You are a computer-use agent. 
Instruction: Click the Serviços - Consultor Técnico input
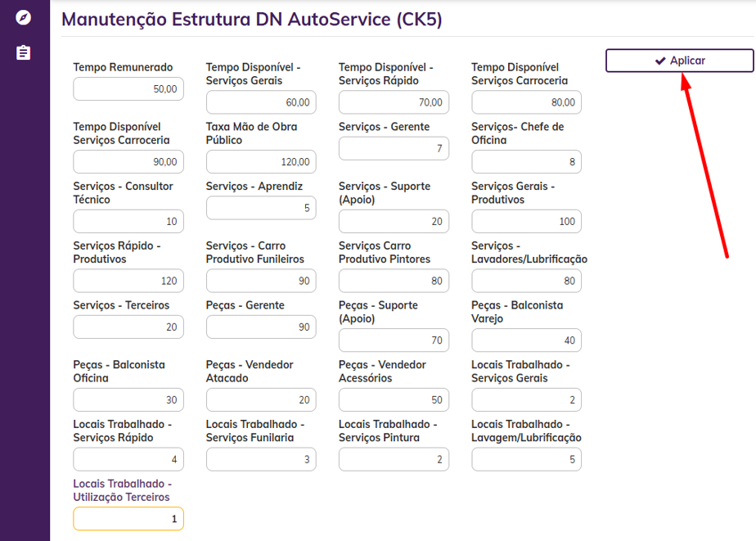click(128, 221)
